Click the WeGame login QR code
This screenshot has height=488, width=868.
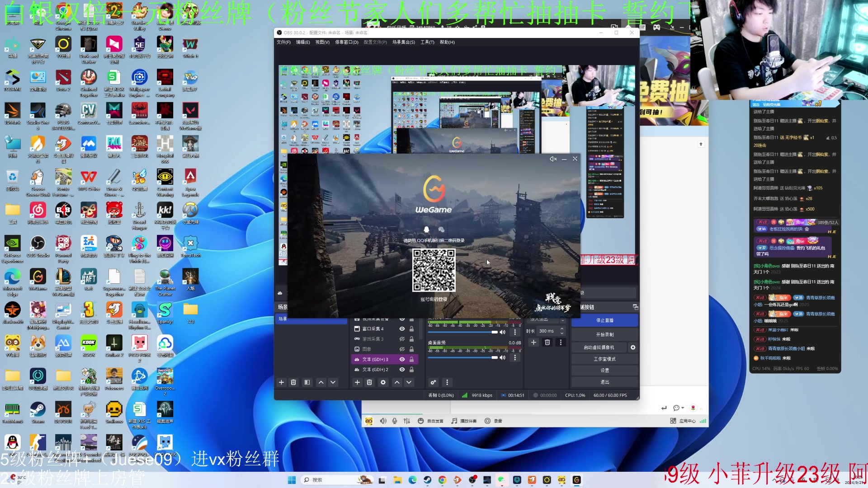pos(434,270)
